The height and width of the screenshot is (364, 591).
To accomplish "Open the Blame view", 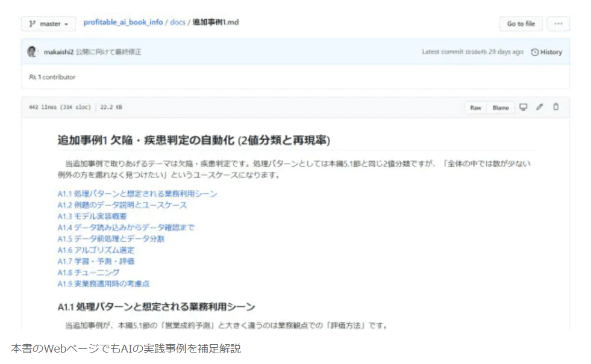I will pyautogui.click(x=500, y=108).
